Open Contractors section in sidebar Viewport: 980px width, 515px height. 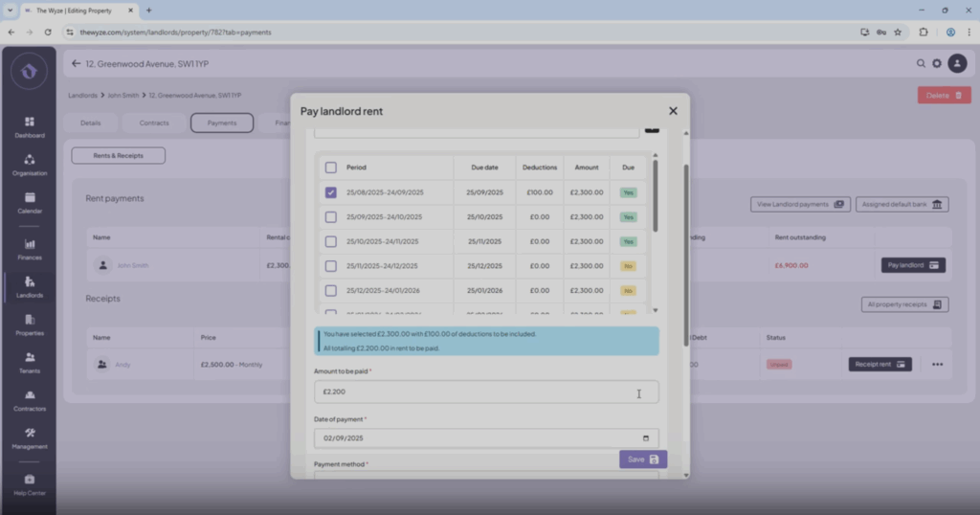(29, 400)
